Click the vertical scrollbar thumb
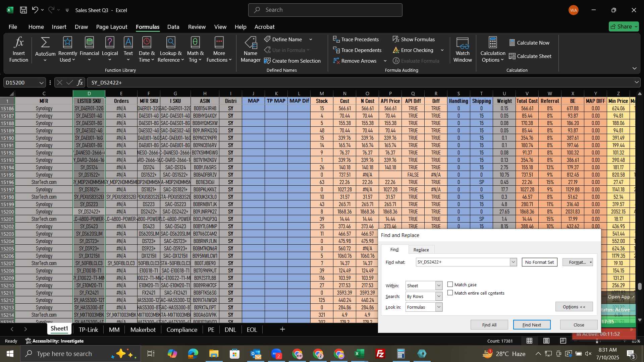The height and width of the screenshot is (362, 644). [640, 287]
